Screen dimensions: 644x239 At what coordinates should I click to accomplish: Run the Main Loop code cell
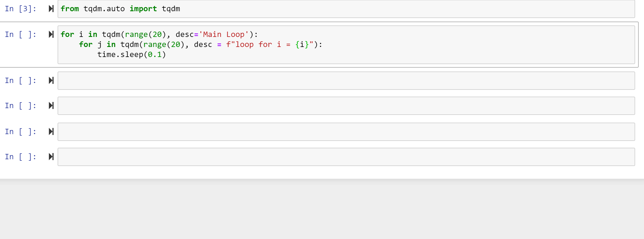(x=51, y=34)
